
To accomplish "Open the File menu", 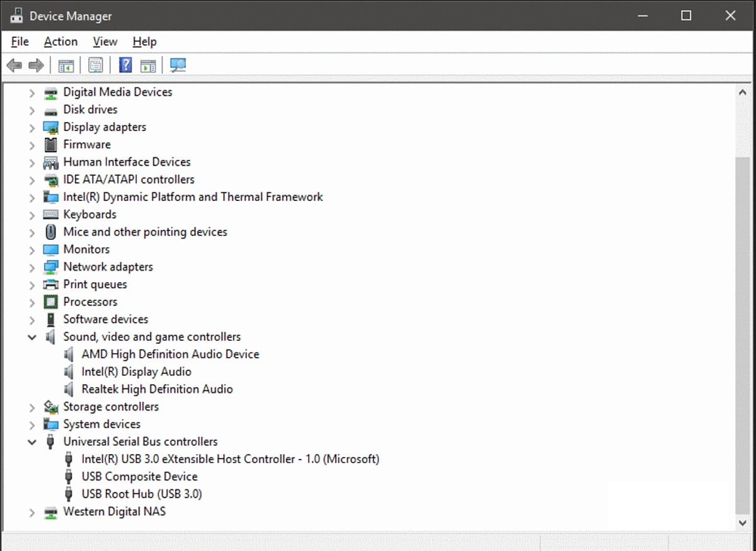I will [x=20, y=42].
